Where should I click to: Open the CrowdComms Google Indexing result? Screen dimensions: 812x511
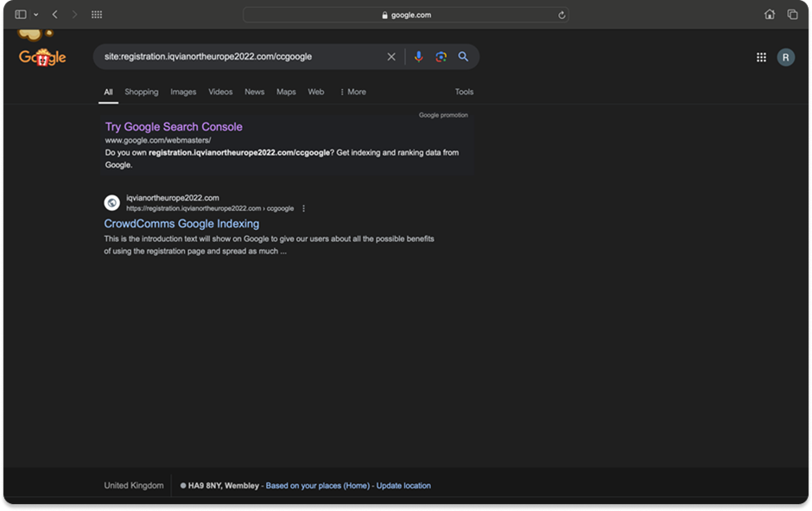click(x=181, y=224)
